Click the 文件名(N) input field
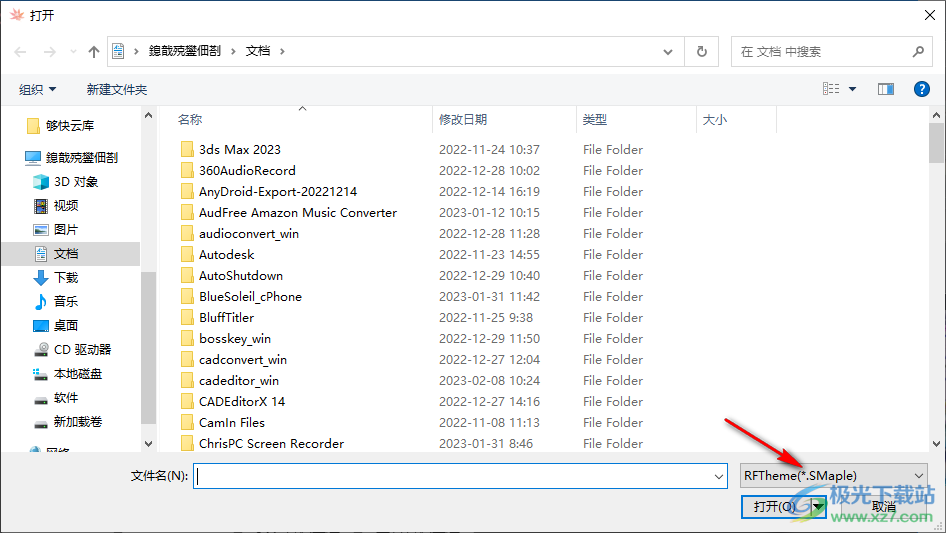 pyautogui.click(x=460, y=476)
